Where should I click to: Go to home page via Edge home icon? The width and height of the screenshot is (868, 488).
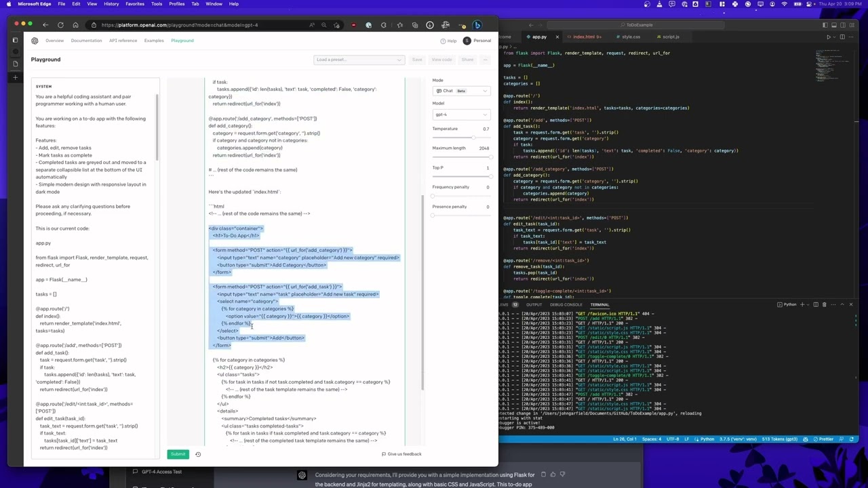tap(75, 25)
